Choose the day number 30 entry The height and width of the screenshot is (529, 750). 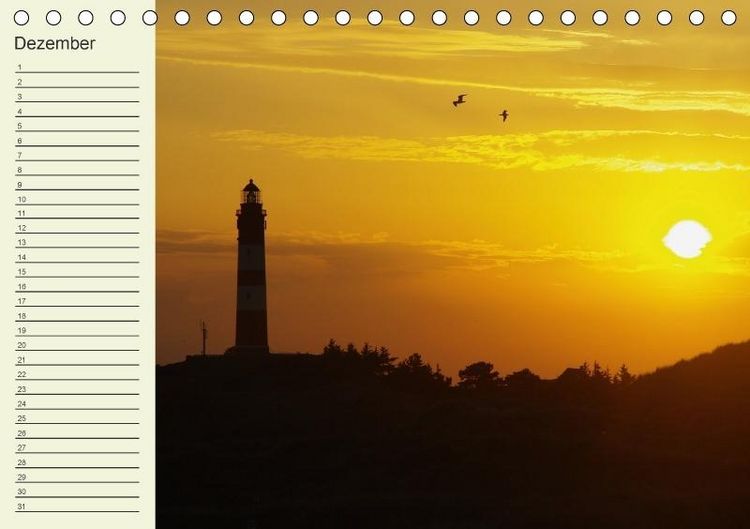coord(77,491)
